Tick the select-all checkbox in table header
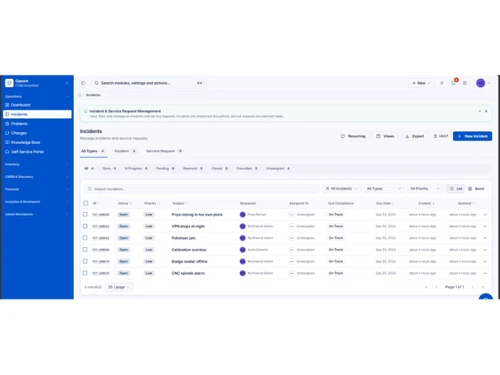The image size is (500, 375). (x=86, y=203)
